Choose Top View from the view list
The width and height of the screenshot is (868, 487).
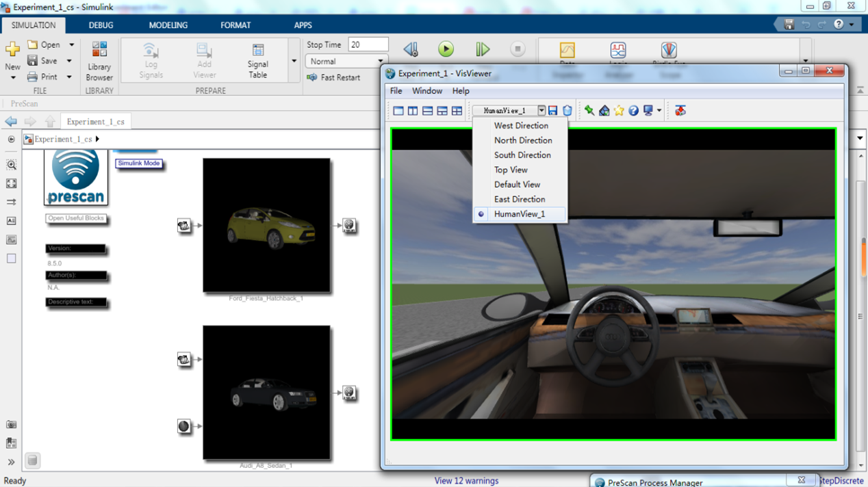coord(511,170)
